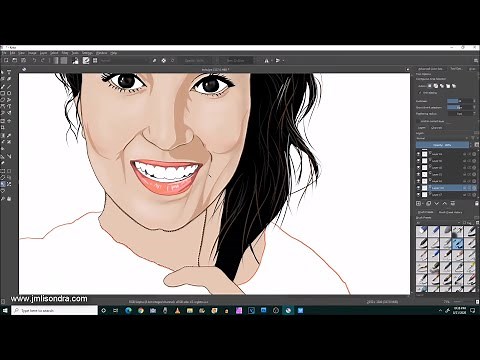Select the Crop tool
Screen dimensions: 480x360
3,128
